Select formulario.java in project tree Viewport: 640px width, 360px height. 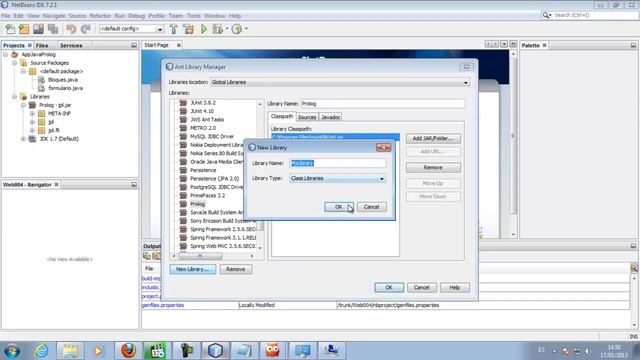pyautogui.click(x=65, y=88)
